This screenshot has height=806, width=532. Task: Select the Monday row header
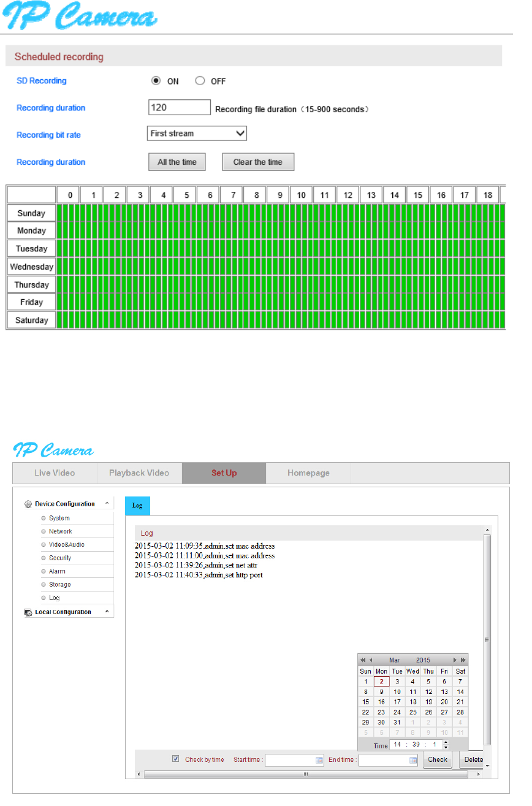pos(31,231)
